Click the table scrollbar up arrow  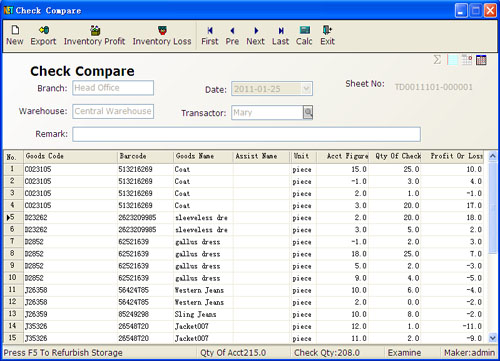click(x=492, y=156)
